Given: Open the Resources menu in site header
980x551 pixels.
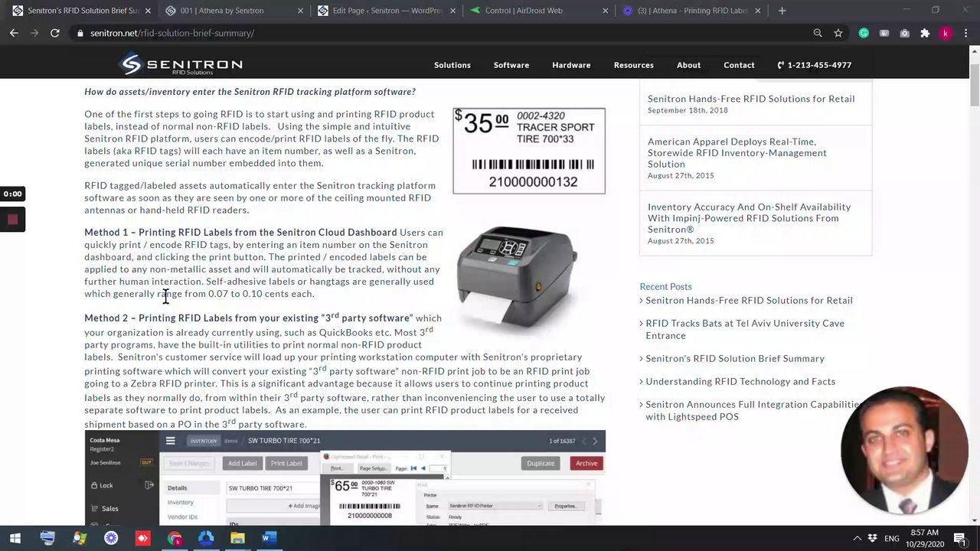Looking at the screenshot, I should click(633, 65).
